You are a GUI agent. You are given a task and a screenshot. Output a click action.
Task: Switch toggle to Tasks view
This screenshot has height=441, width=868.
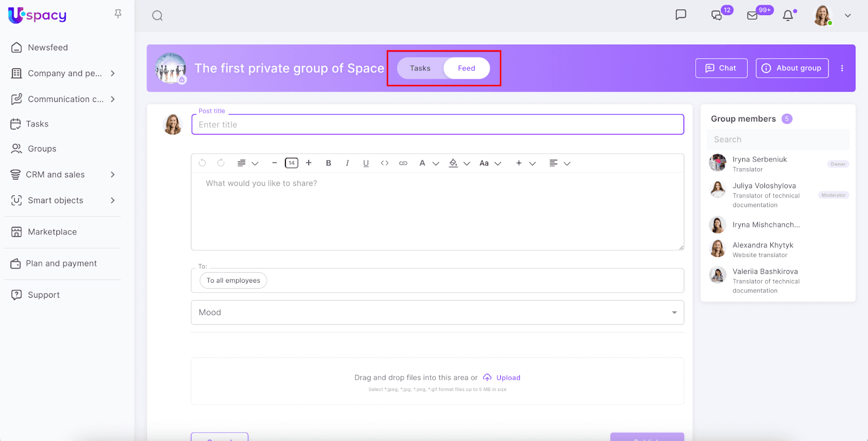click(x=420, y=68)
